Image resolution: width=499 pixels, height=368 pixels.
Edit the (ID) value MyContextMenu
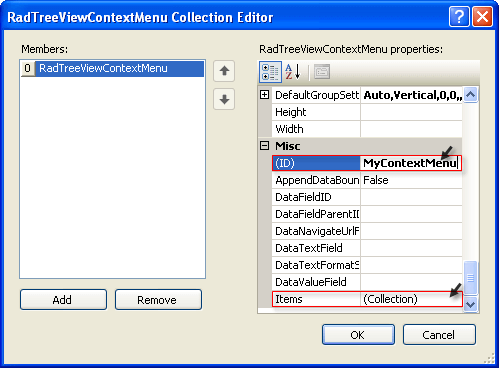(x=411, y=163)
